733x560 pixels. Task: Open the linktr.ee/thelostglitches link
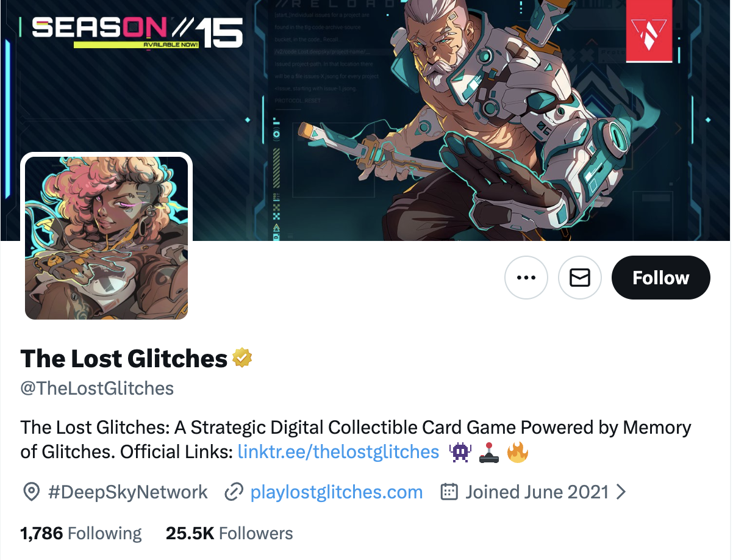point(338,452)
